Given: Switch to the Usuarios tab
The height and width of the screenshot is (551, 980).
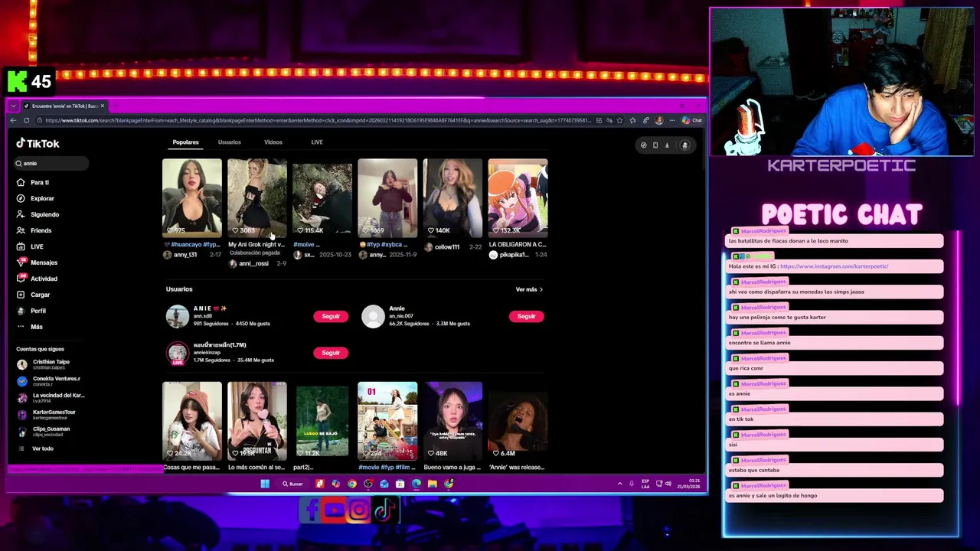Looking at the screenshot, I should 229,142.
